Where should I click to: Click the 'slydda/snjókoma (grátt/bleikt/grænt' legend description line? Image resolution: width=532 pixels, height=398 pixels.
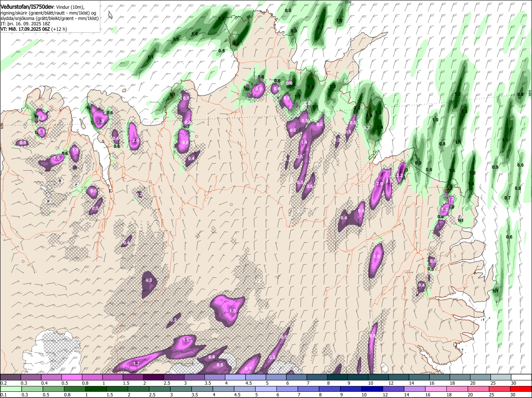click(49, 18)
